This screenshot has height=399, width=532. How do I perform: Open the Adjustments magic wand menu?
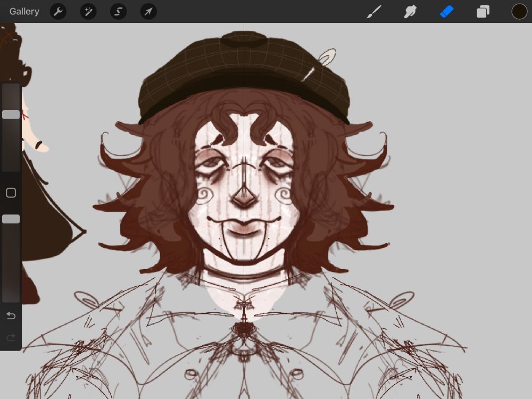[88, 12]
